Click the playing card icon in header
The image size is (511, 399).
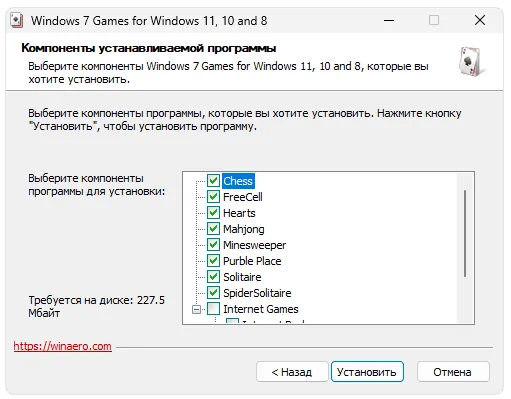(471, 62)
